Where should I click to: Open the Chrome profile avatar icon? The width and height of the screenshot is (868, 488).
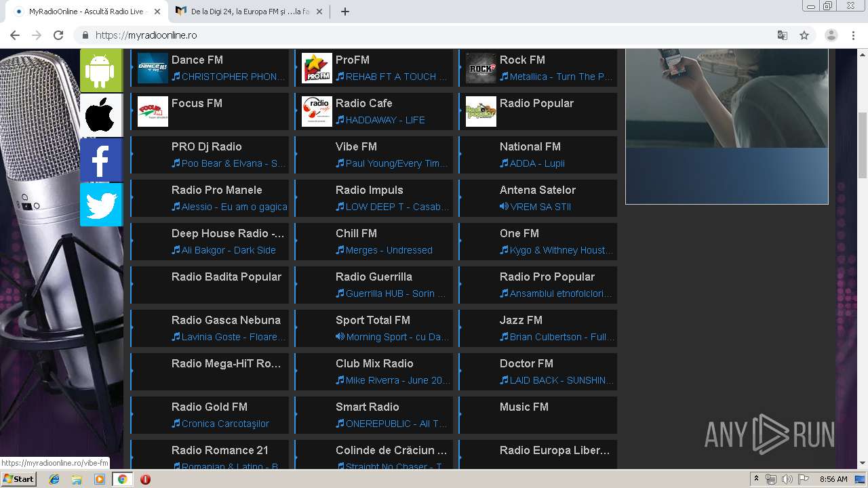tap(831, 35)
